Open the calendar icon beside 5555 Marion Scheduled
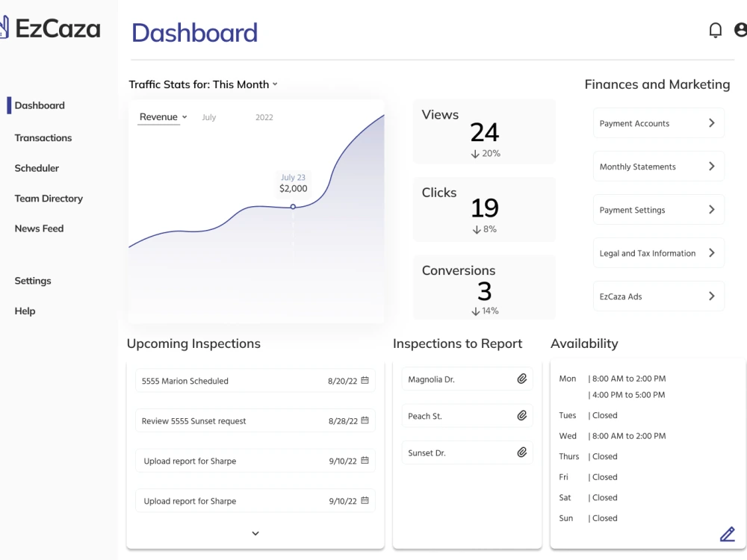The image size is (747, 560). [365, 381]
